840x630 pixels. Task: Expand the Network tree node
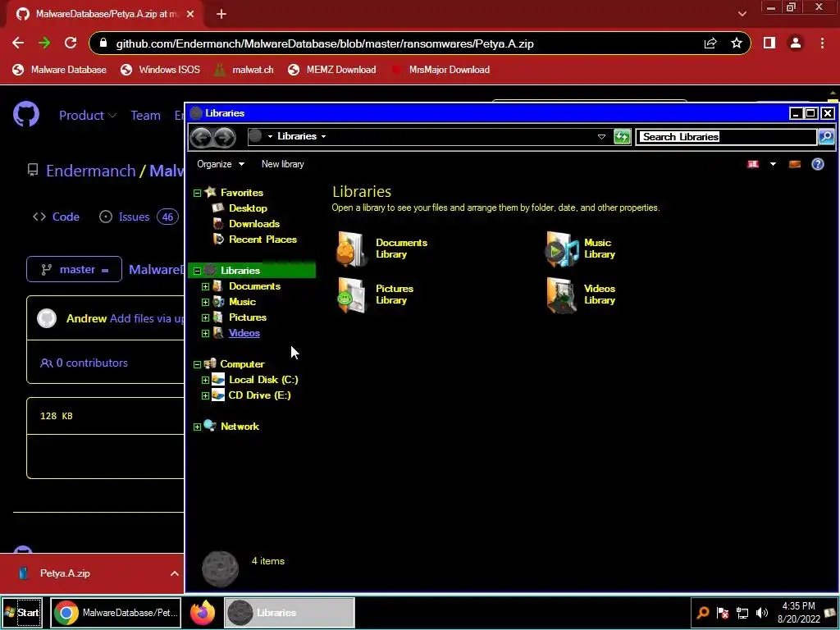197,427
